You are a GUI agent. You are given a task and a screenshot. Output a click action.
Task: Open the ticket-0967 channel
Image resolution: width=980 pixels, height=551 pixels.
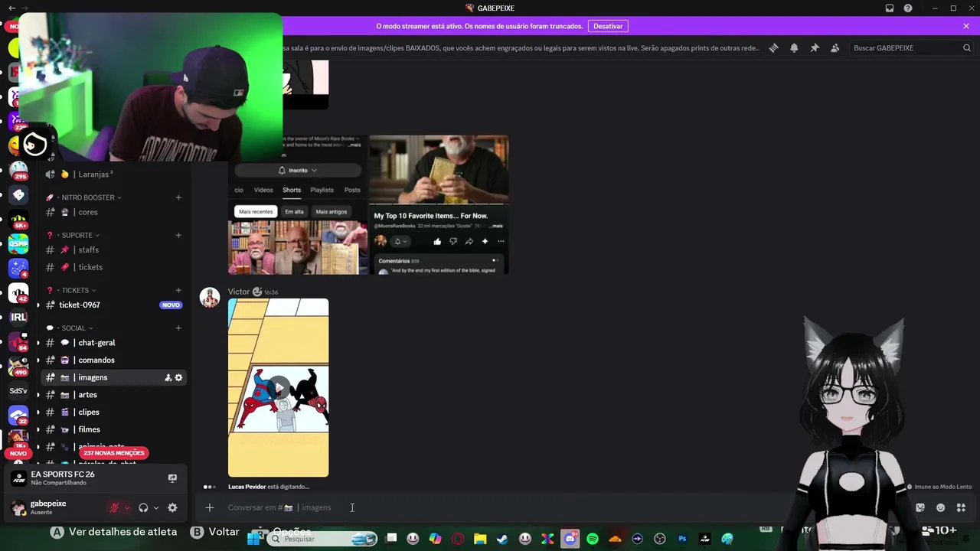pyautogui.click(x=115, y=305)
